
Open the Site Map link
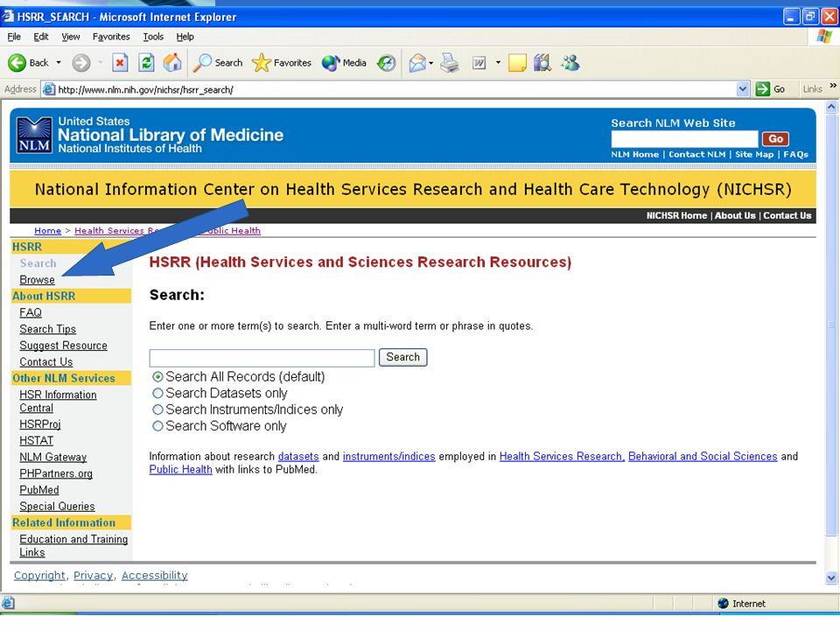(x=754, y=154)
